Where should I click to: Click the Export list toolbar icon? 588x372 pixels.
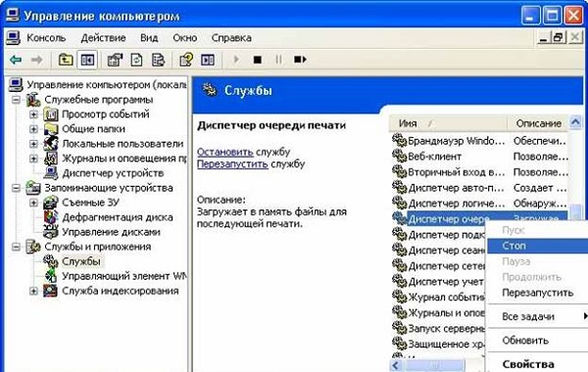[158, 60]
